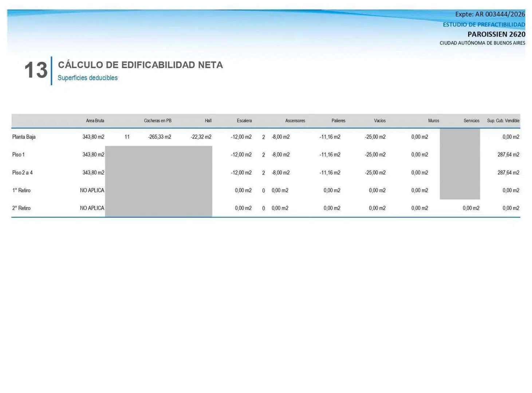The image size is (532, 393).
Task: Select the 'Planta Baja' row label
Action: [24, 137]
